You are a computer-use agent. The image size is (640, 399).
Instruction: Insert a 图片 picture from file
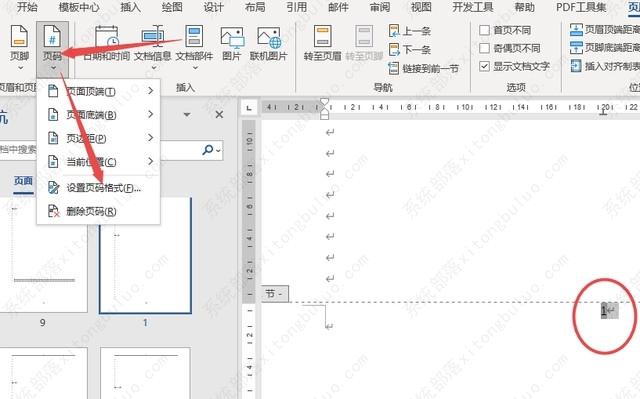[x=232, y=44]
